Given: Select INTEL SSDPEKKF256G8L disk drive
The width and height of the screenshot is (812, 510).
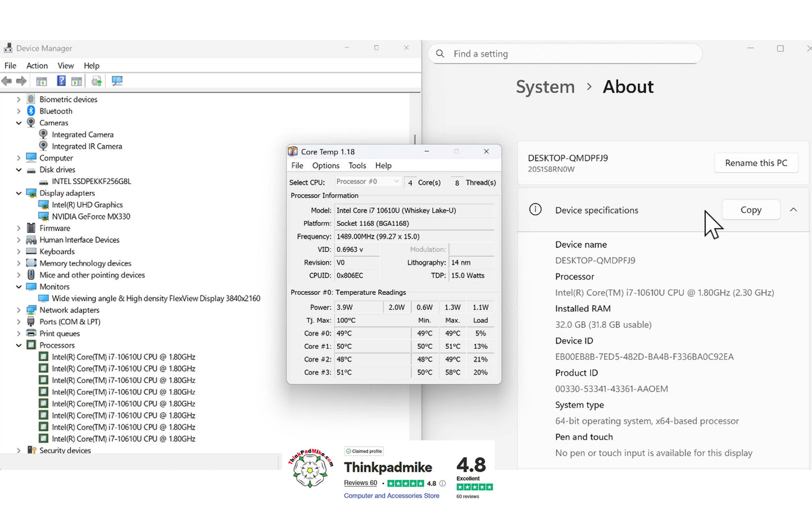Looking at the screenshot, I should click(92, 181).
